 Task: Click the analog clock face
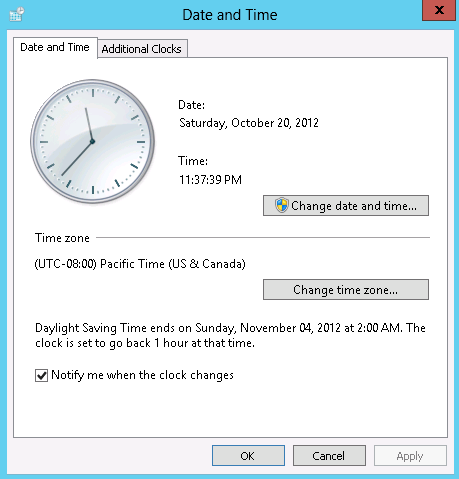pyautogui.click(x=92, y=141)
